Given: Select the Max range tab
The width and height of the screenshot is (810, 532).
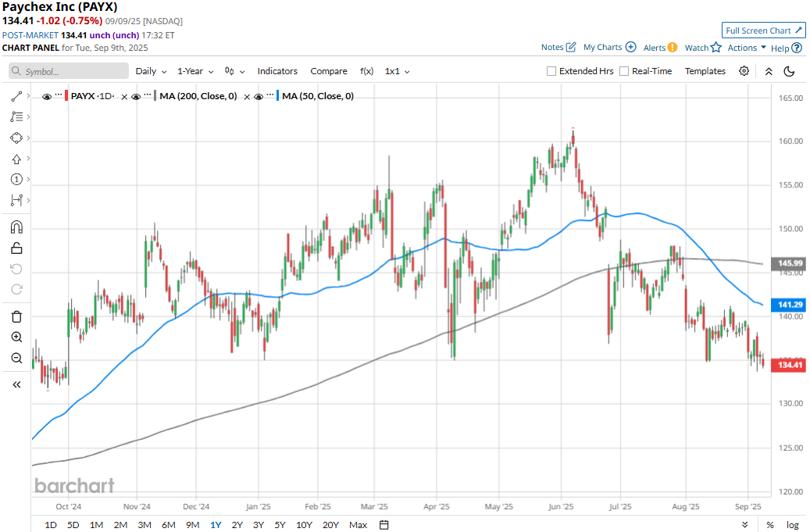Looking at the screenshot, I should (358, 525).
